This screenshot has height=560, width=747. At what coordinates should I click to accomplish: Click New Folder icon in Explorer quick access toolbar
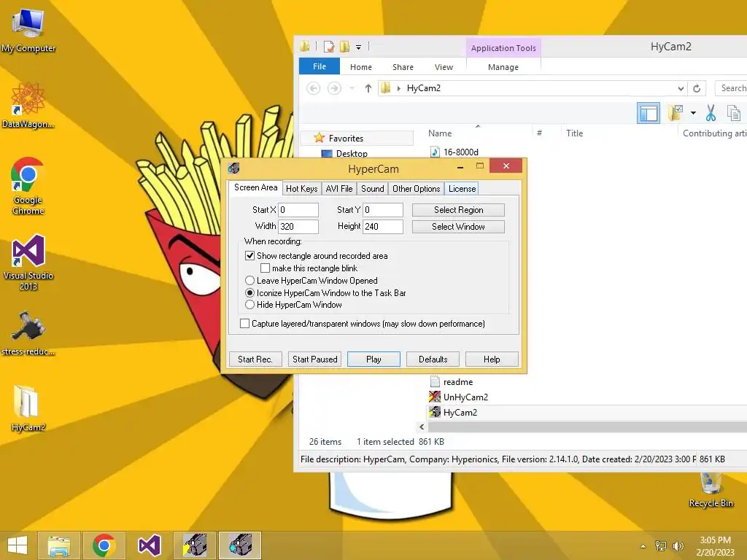click(344, 47)
